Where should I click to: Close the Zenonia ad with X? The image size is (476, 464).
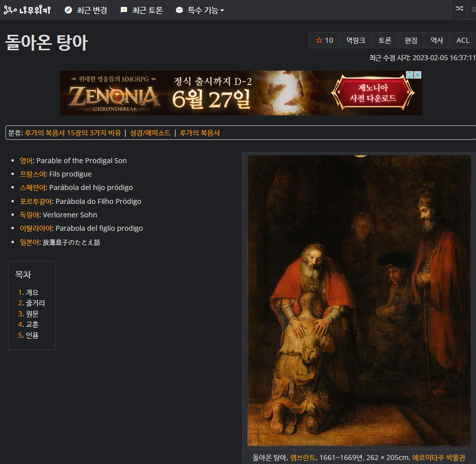[x=418, y=75]
